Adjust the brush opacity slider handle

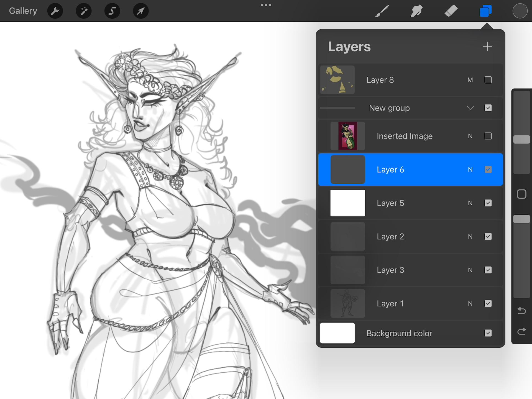(x=521, y=219)
